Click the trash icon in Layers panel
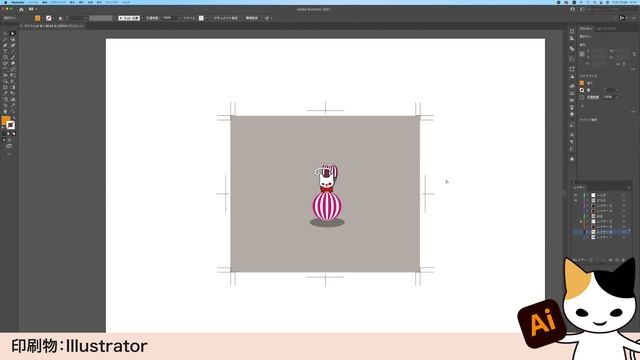Viewport: 640px width, 360px height. pyautogui.click(x=624, y=260)
